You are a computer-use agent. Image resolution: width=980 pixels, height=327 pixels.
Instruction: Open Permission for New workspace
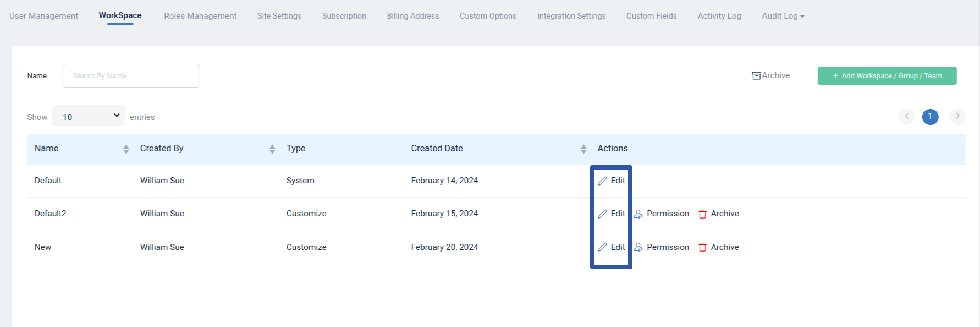tap(662, 247)
